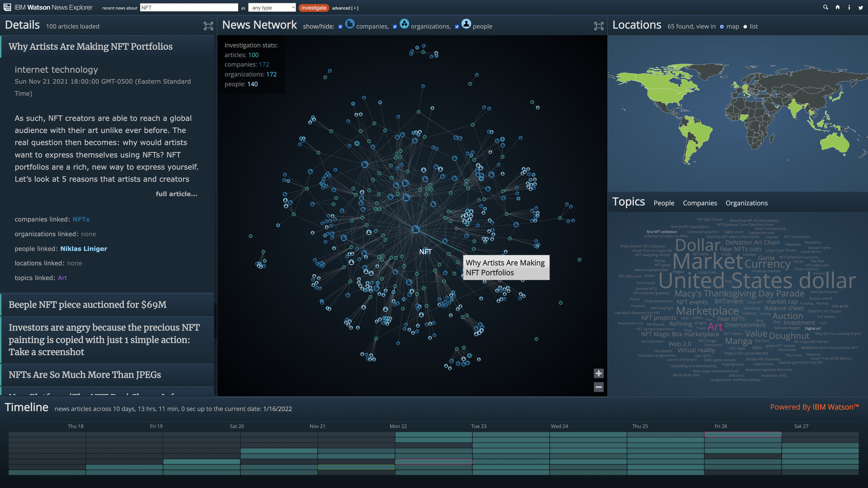Click the search magnifier icon in the header
Viewport: 868px width, 488px height.
pyautogui.click(x=826, y=7)
